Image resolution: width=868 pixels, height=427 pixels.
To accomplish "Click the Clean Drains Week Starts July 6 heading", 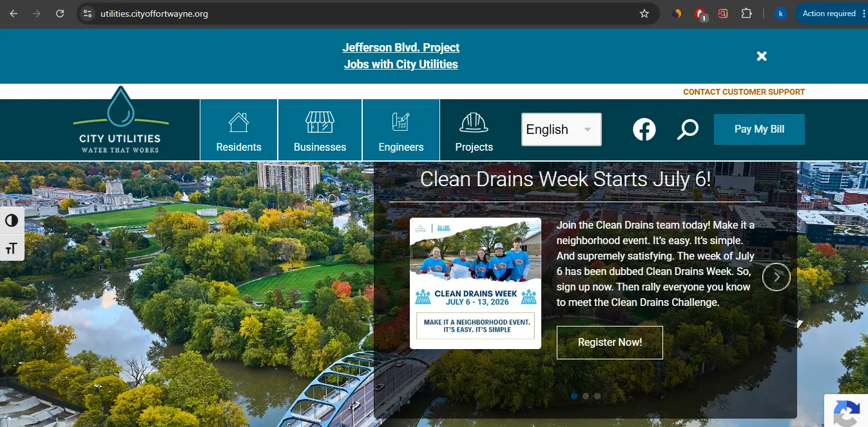I will click(566, 178).
